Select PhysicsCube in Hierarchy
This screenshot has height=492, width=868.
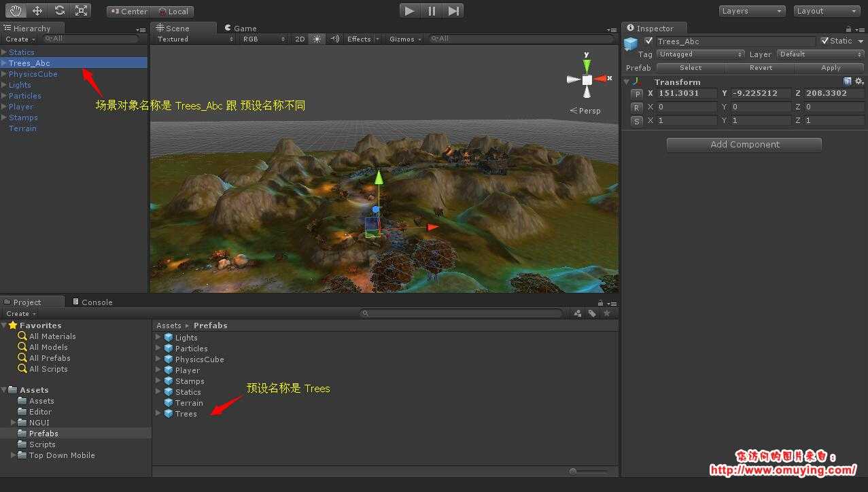point(33,74)
